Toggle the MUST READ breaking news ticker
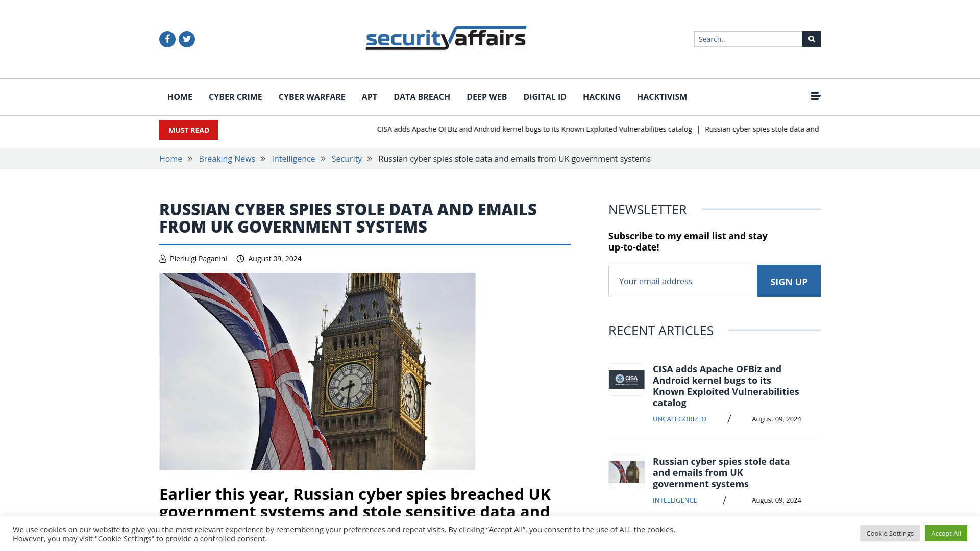This screenshot has height=551, width=980. 188,130
